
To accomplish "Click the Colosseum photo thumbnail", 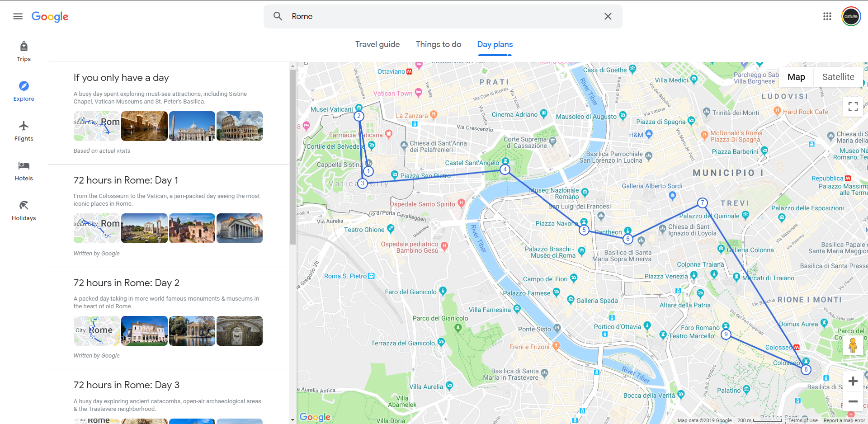I will [x=239, y=126].
